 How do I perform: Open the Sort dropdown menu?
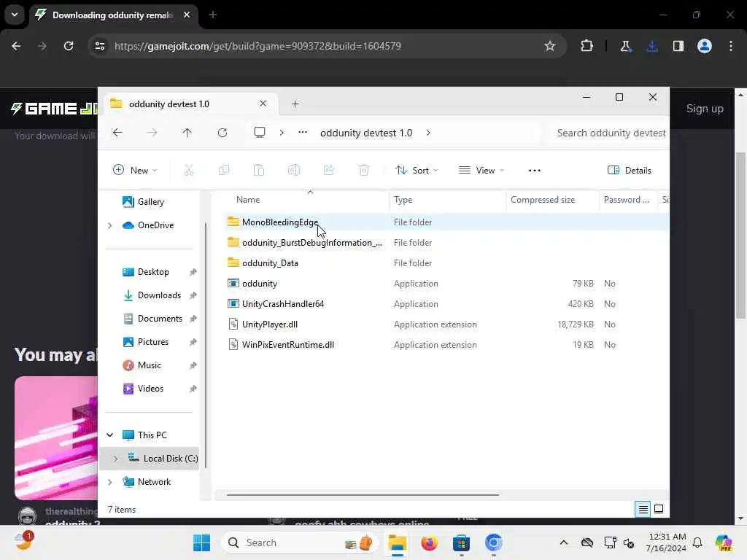(417, 170)
